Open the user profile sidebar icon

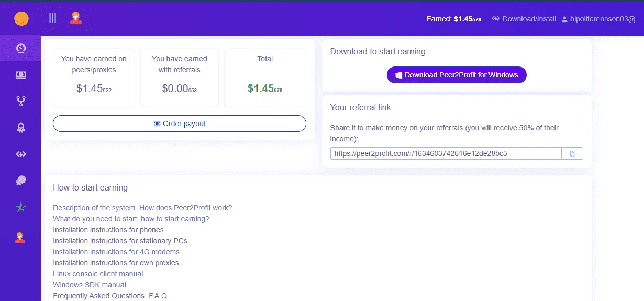(x=20, y=238)
